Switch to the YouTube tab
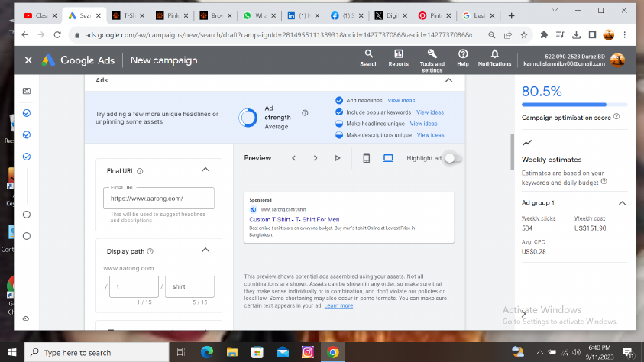Screen dimensions: 644x362 coord(40,15)
